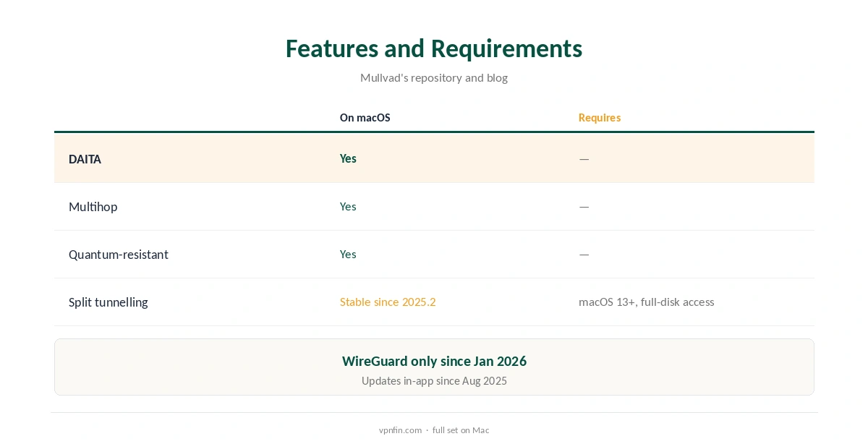Click the 'Requires' column header
Image resolution: width=868 pixels, height=444 pixels.
click(x=600, y=118)
